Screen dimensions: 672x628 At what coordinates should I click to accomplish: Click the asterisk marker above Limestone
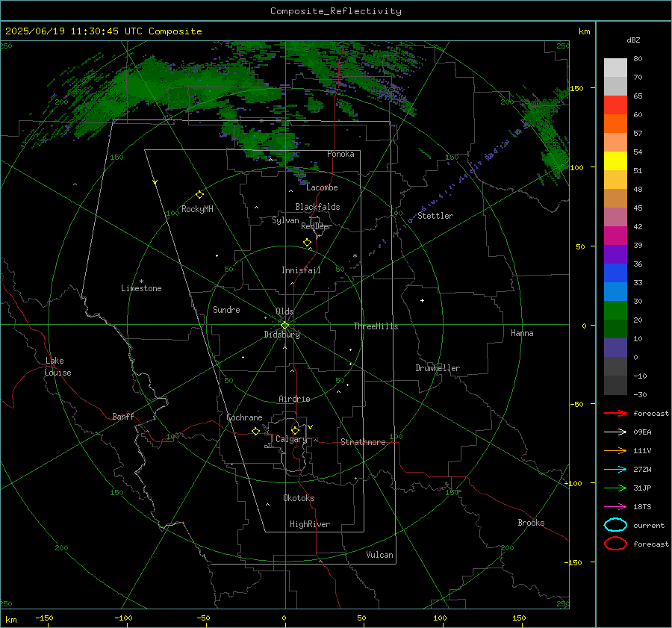[x=141, y=282]
